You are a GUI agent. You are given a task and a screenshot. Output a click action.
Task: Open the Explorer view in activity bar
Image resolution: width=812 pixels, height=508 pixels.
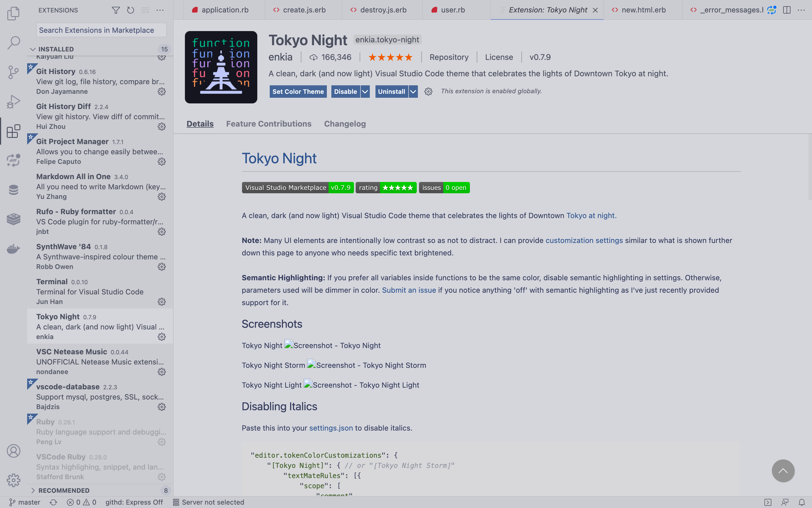click(x=14, y=14)
